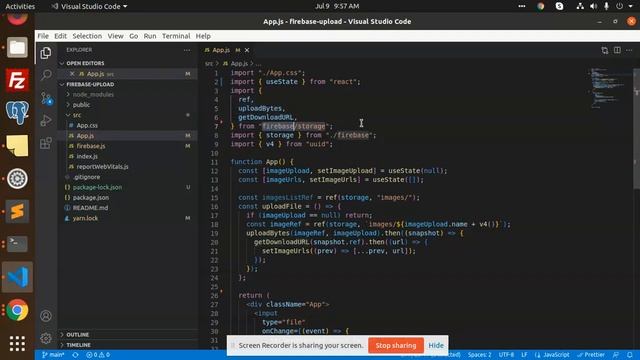Expand the public folder
The width and height of the screenshot is (640, 360).
pos(81,105)
